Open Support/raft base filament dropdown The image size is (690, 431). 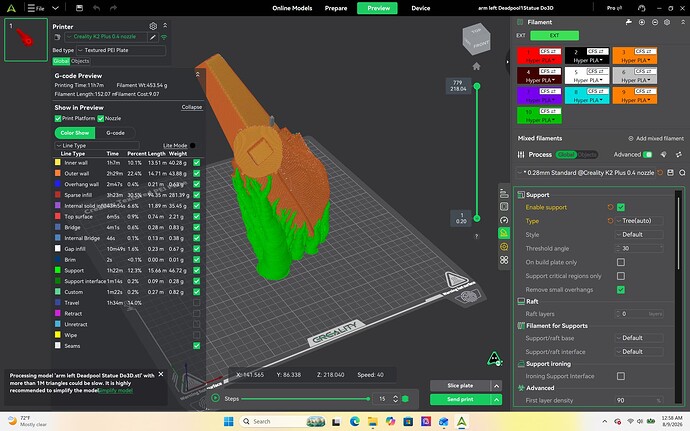click(639, 338)
